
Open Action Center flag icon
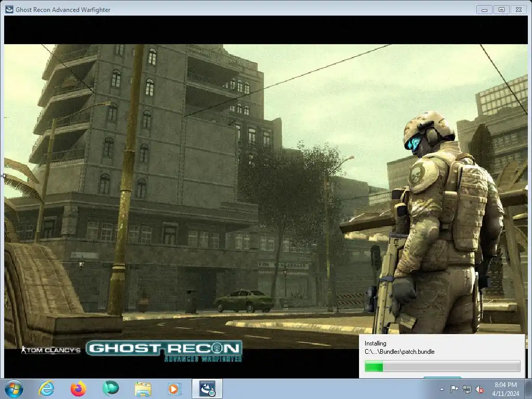pos(454,389)
